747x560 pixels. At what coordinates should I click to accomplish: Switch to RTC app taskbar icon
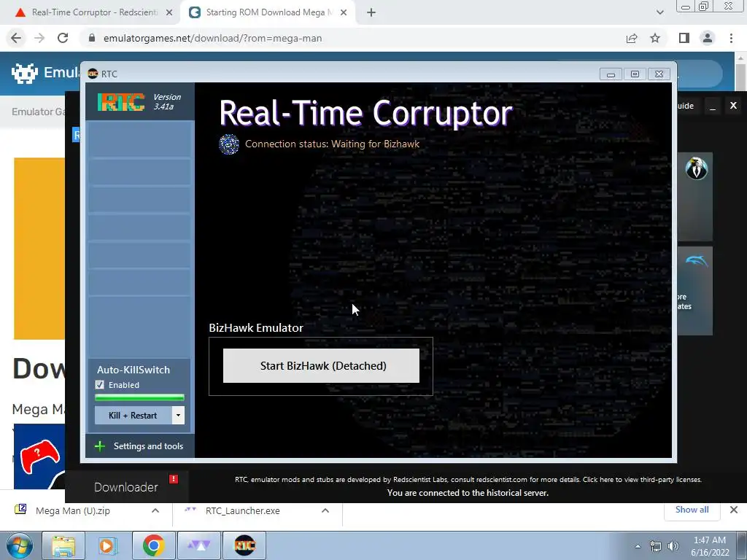point(244,545)
